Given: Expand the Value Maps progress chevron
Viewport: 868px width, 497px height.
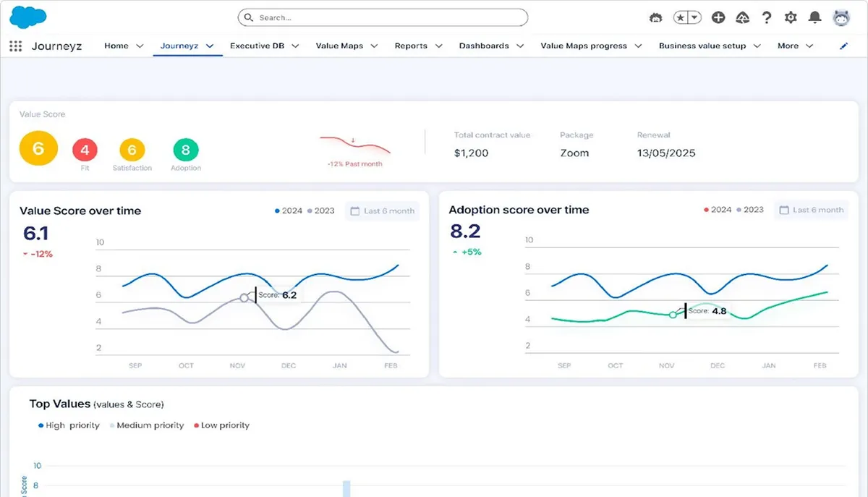Looking at the screenshot, I should 639,46.
